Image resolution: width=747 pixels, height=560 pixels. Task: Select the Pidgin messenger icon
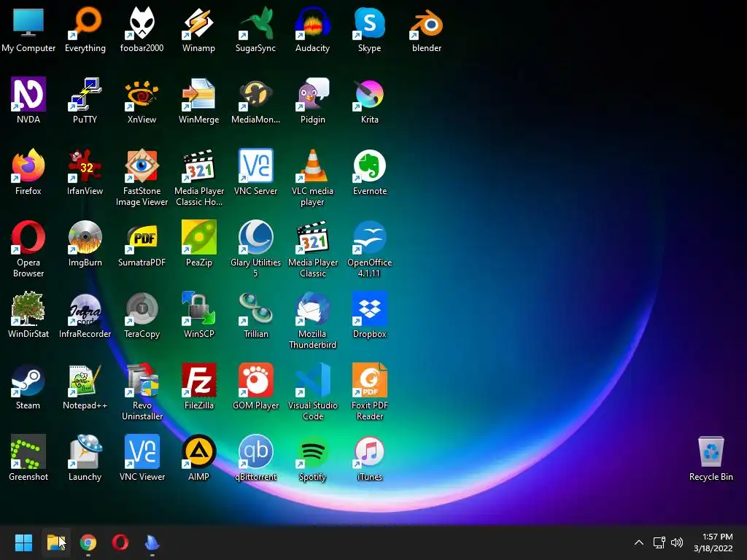(x=312, y=94)
